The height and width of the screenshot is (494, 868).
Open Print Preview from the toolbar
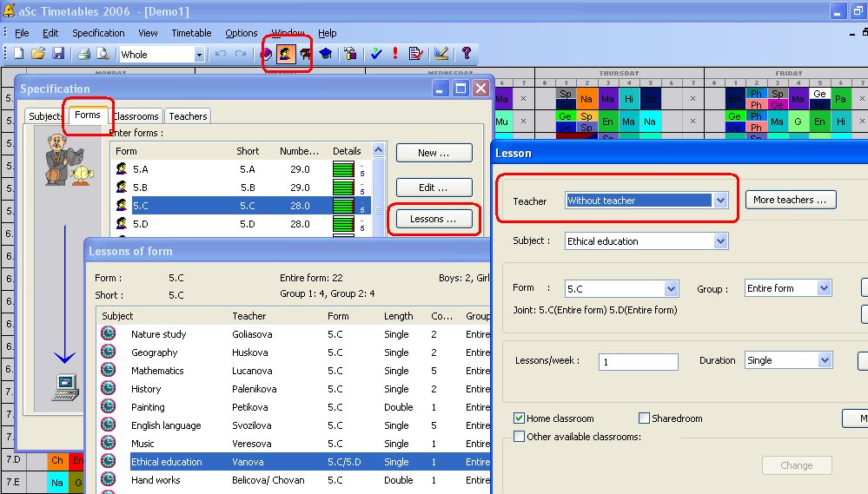point(103,54)
